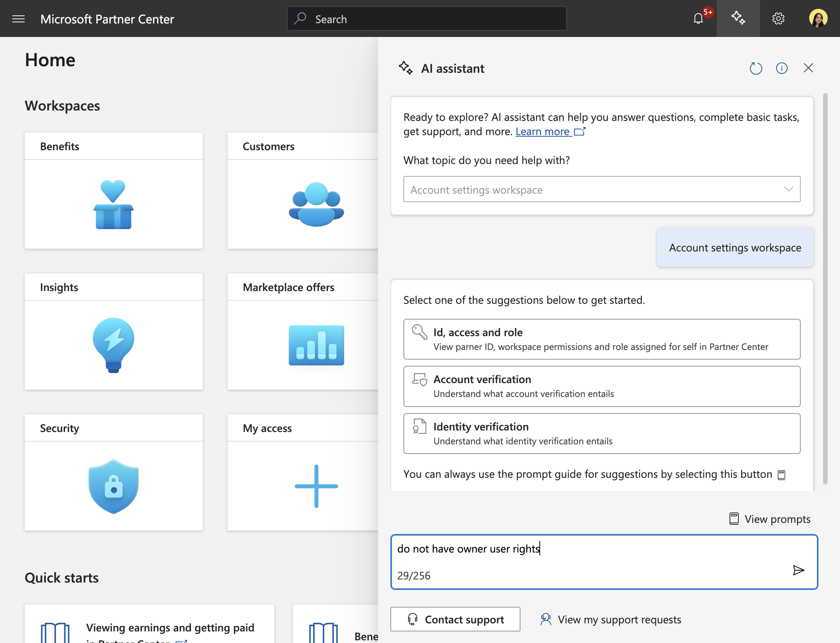The image size is (840, 643).
Task: Click the Microsoft Partner Center title
Action: pyautogui.click(x=107, y=19)
